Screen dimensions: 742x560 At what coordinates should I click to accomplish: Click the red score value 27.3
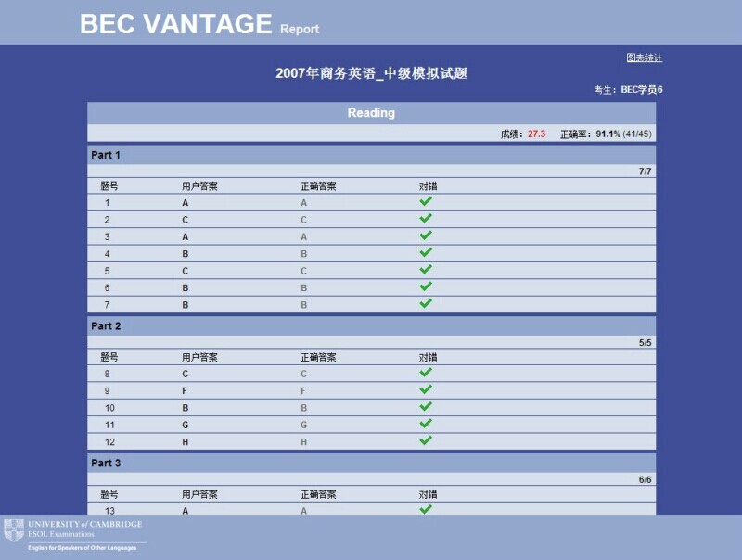(x=536, y=134)
